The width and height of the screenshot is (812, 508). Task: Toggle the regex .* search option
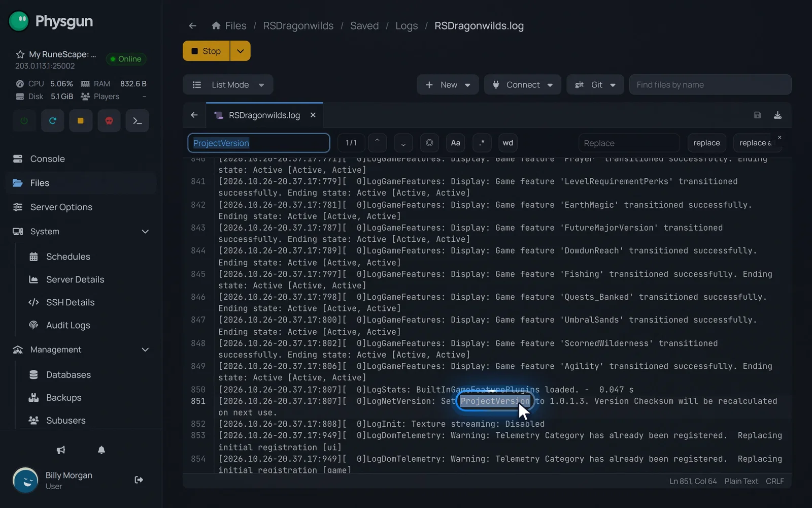click(482, 143)
